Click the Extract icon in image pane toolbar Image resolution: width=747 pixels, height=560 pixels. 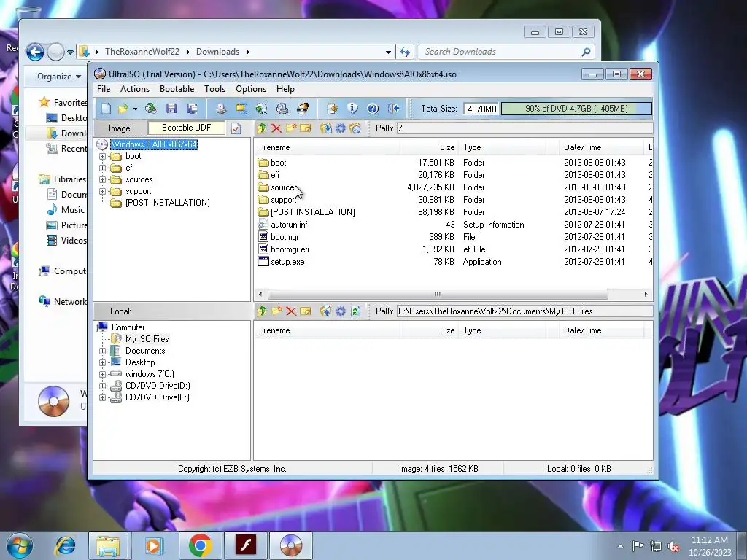(x=326, y=128)
